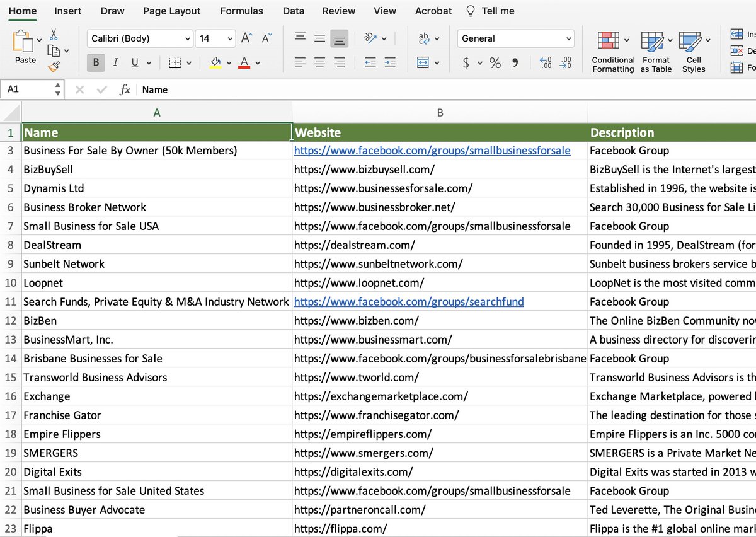
Task: Center cell text horizontally
Action: tap(320, 62)
